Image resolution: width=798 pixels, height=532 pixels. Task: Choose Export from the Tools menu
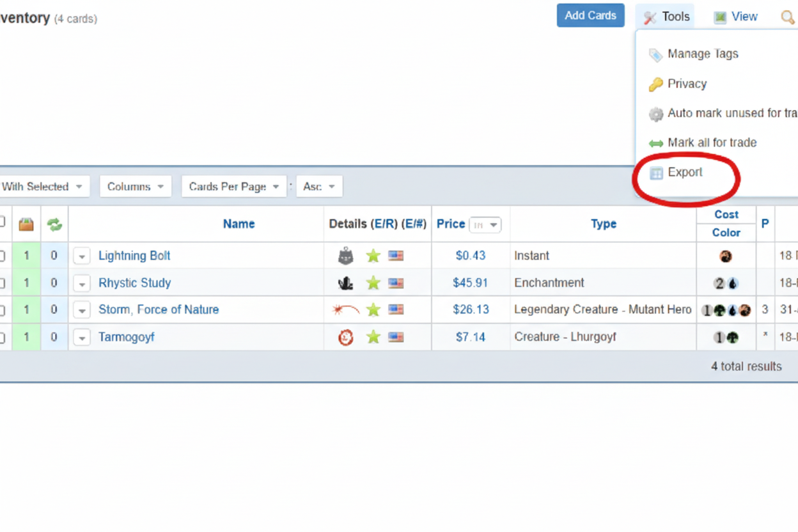pos(684,173)
